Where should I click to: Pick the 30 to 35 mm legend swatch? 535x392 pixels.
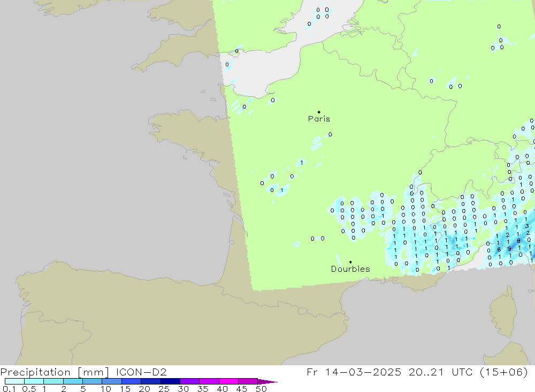point(189,381)
